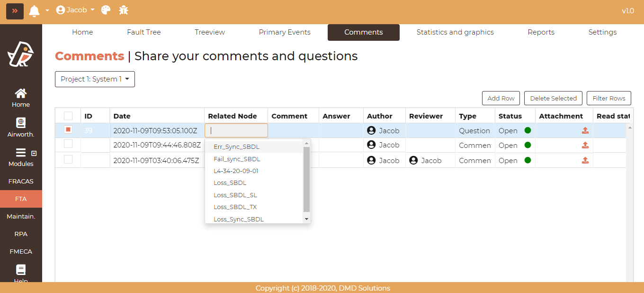Viewport: 644px width, 293px height.
Task: Toggle the select-all checkbox in table header
Action: click(x=68, y=116)
